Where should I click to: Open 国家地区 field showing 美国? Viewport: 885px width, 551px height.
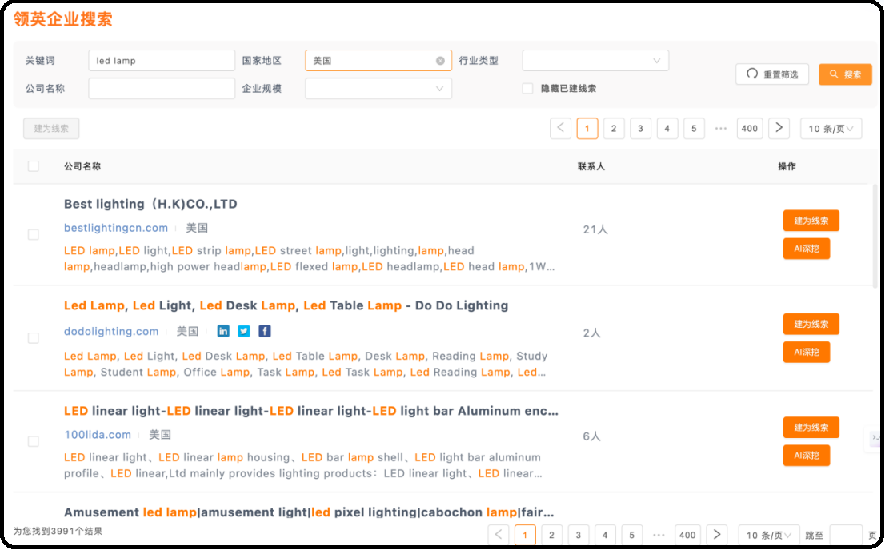(x=378, y=60)
